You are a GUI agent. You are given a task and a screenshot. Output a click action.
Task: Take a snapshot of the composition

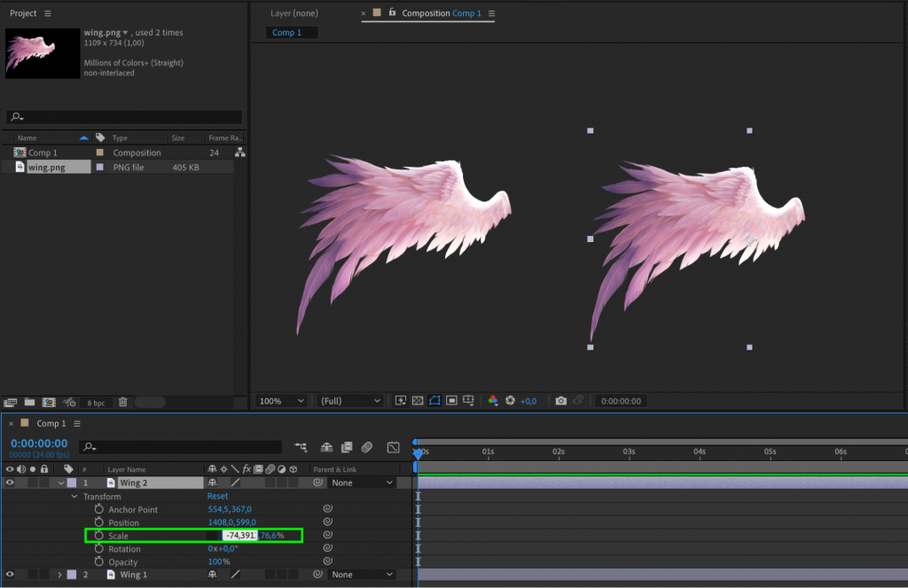point(561,400)
